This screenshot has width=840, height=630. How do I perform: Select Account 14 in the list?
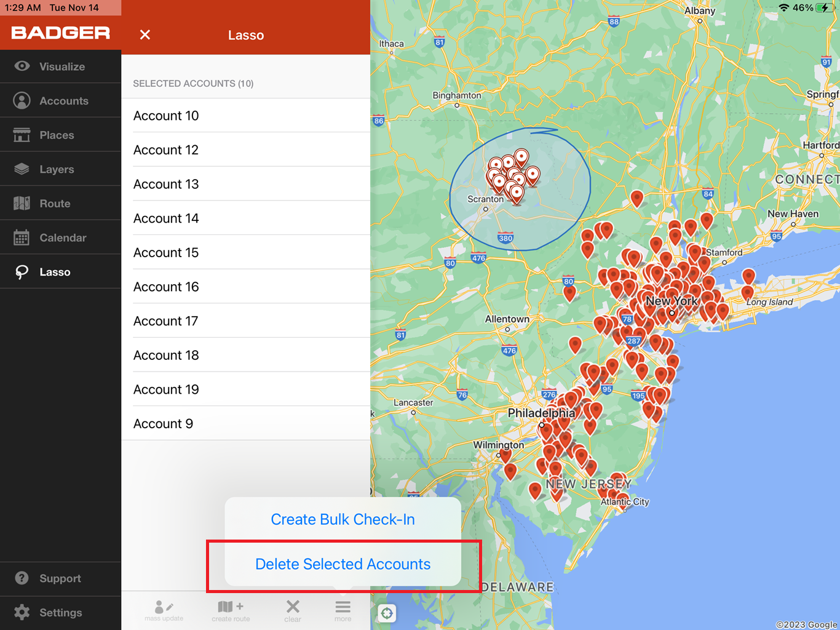click(x=246, y=218)
